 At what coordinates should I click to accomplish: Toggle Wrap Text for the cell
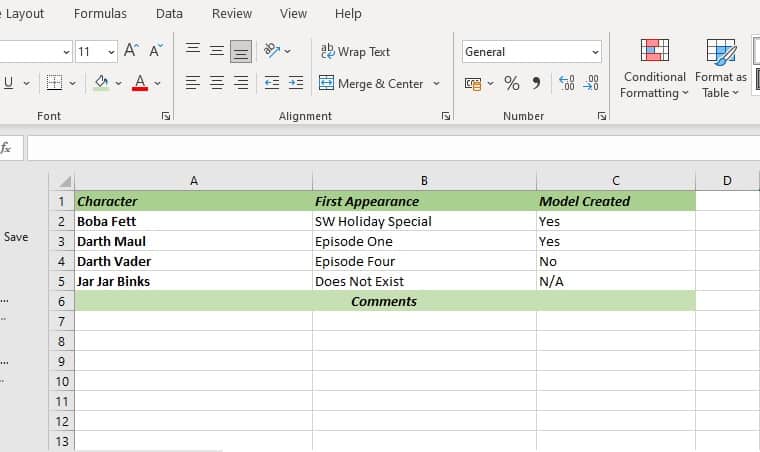355,52
